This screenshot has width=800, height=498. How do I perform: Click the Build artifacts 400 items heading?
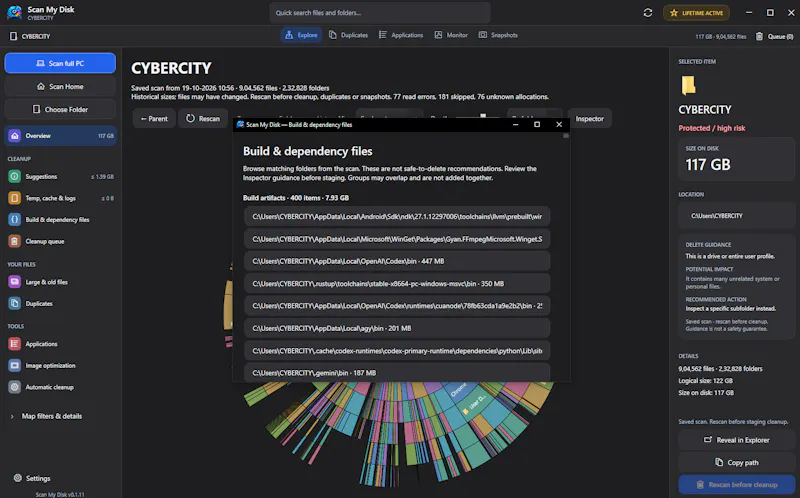click(x=295, y=198)
